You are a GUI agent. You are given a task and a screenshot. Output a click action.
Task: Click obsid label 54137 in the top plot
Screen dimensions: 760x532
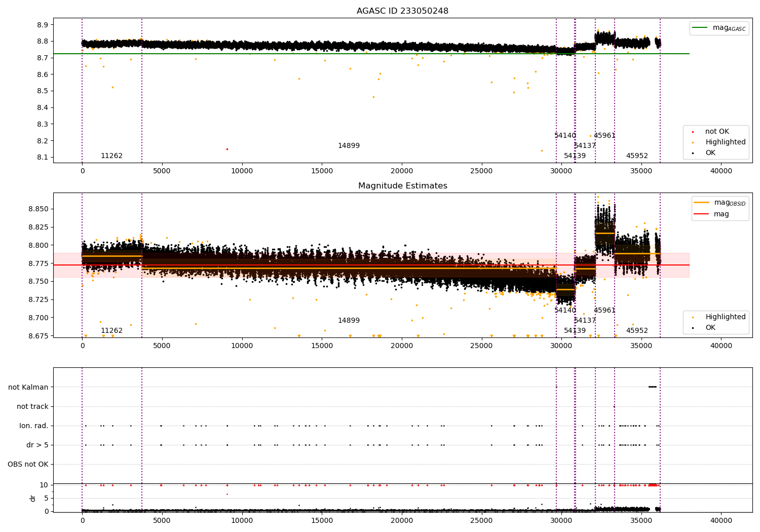(585, 145)
